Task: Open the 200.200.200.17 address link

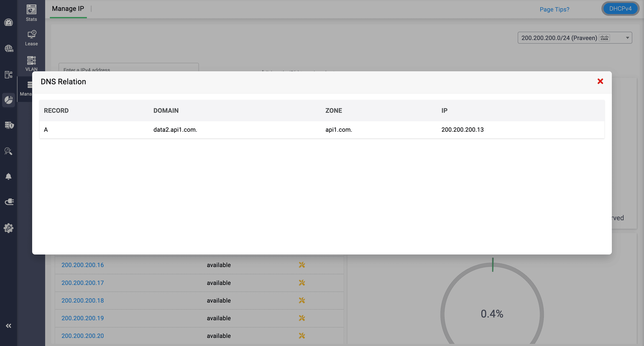Action: click(x=82, y=283)
